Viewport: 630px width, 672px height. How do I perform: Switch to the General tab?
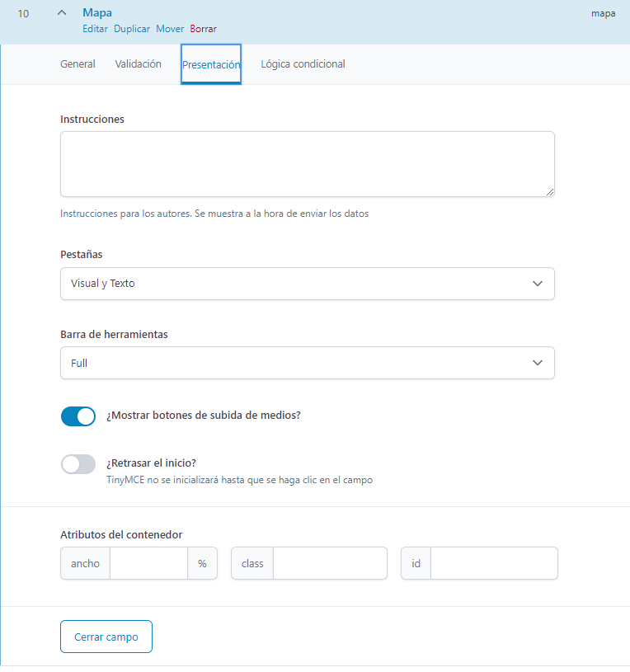[78, 63]
